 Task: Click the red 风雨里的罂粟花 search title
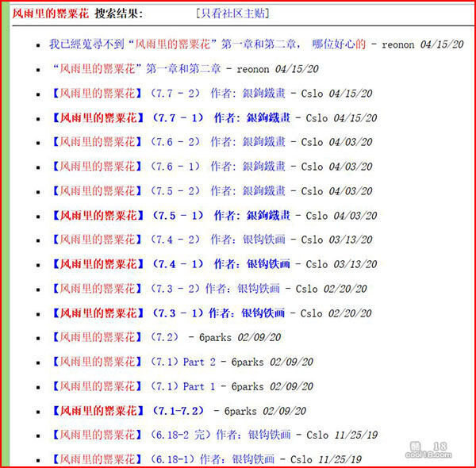(x=50, y=14)
